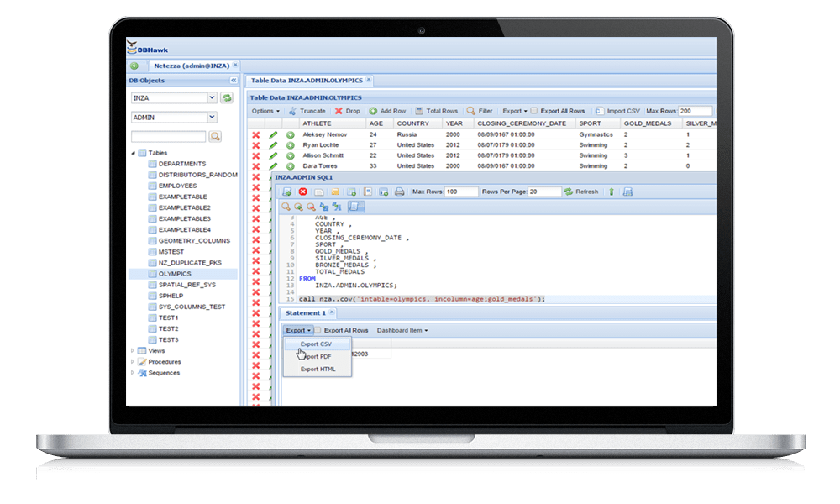Select Export PDF from the export menu
Image resolution: width=840 pixels, height=504 pixels.
318,356
